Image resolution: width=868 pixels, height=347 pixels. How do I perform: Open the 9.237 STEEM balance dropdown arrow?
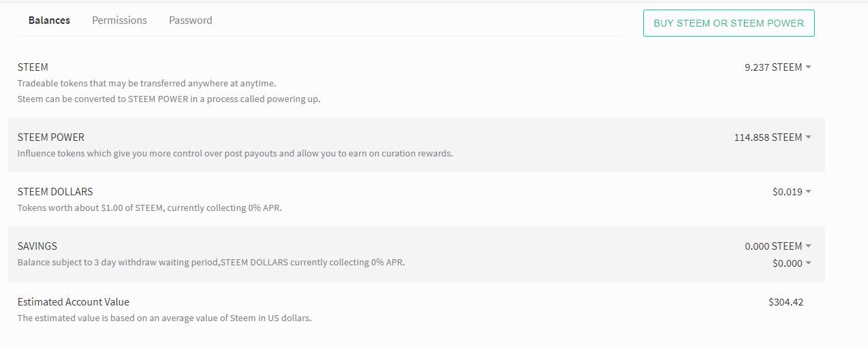pos(808,67)
